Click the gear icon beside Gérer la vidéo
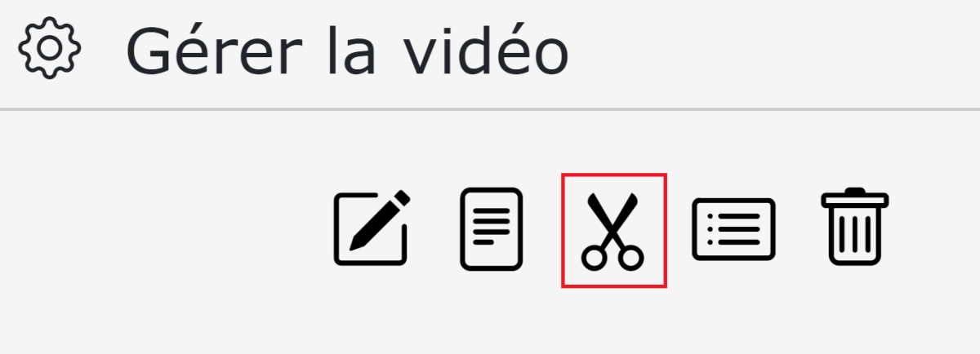980x354 pixels. coord(49,47)
